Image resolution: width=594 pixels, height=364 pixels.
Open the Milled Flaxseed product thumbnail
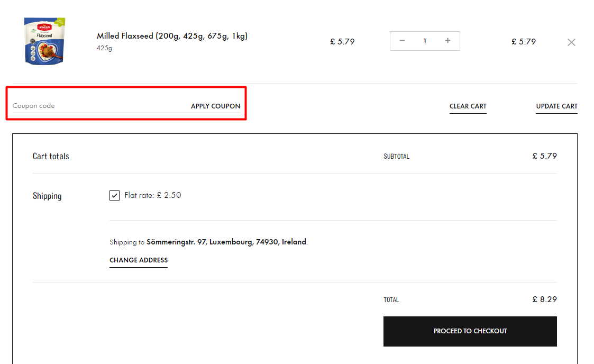(x=45, y=41)
